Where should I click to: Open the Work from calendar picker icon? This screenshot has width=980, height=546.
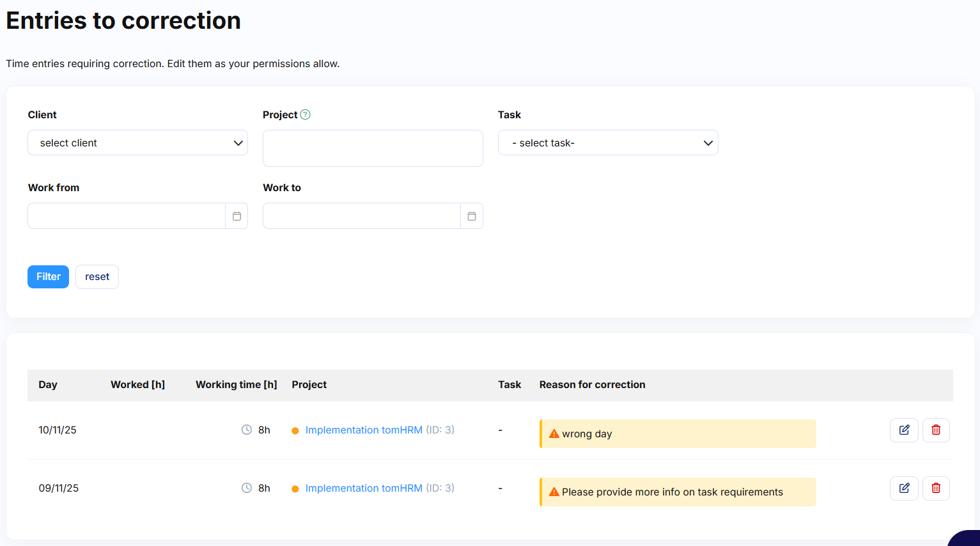[x=237, y=216]
